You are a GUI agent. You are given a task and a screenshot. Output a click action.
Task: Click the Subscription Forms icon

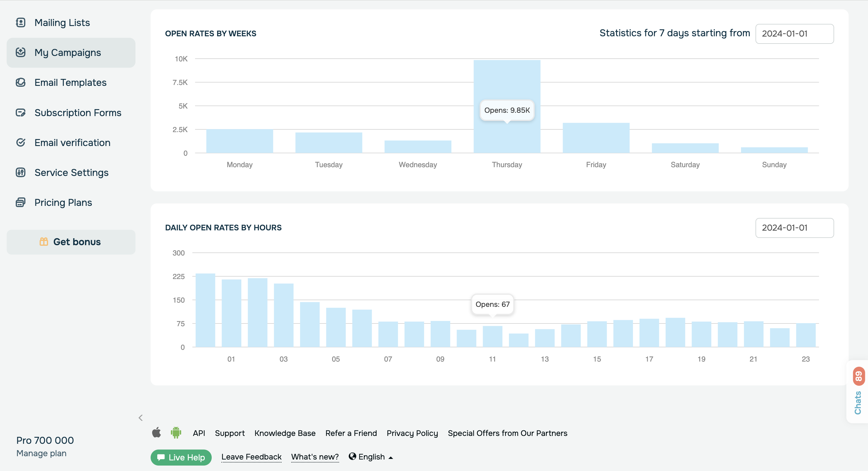(x=21, y=112)
